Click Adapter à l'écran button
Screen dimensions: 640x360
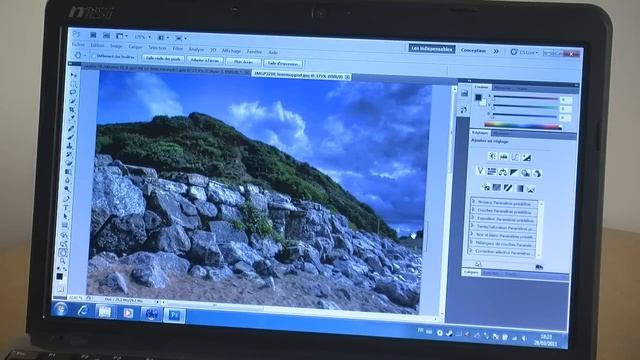(x=205, y=60)
